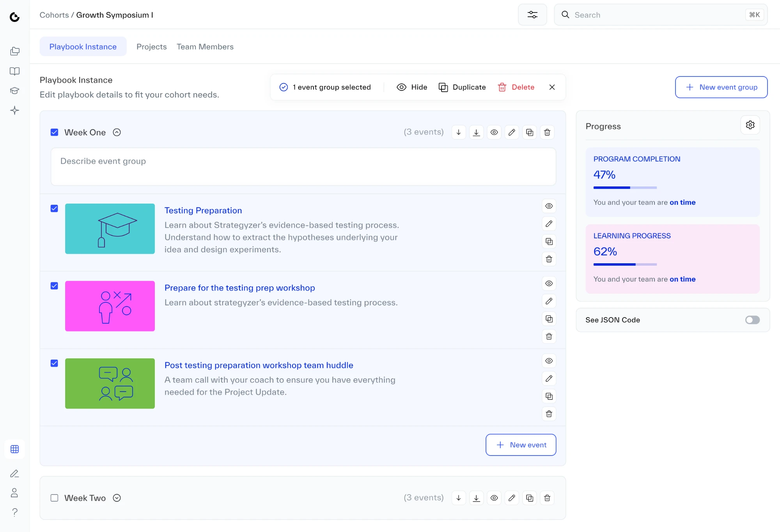Duplicate Week One group with row copy icon

point(530,132)
